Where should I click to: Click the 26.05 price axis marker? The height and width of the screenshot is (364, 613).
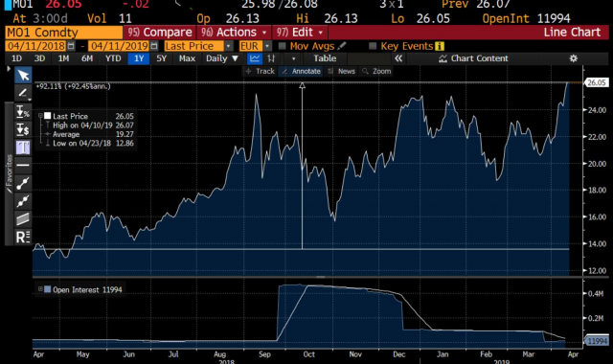pos(596,82)
